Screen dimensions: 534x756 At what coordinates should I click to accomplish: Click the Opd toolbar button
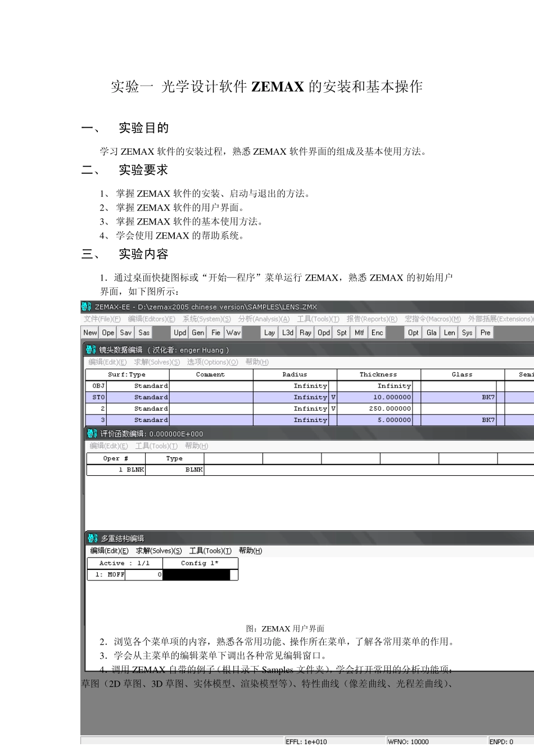324,333
